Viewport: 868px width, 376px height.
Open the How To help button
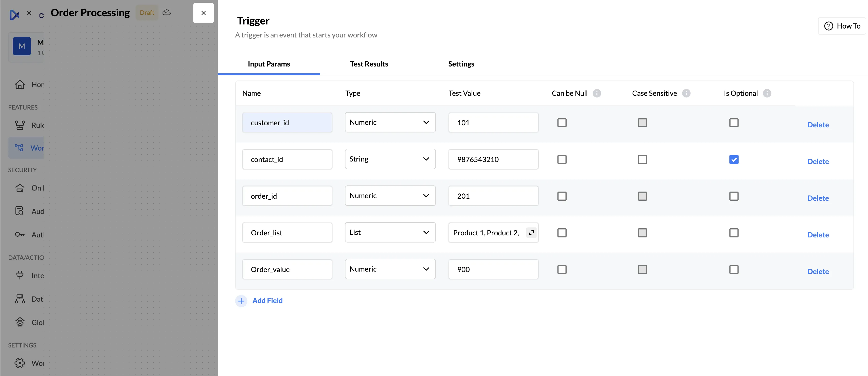tap(842, 26)
